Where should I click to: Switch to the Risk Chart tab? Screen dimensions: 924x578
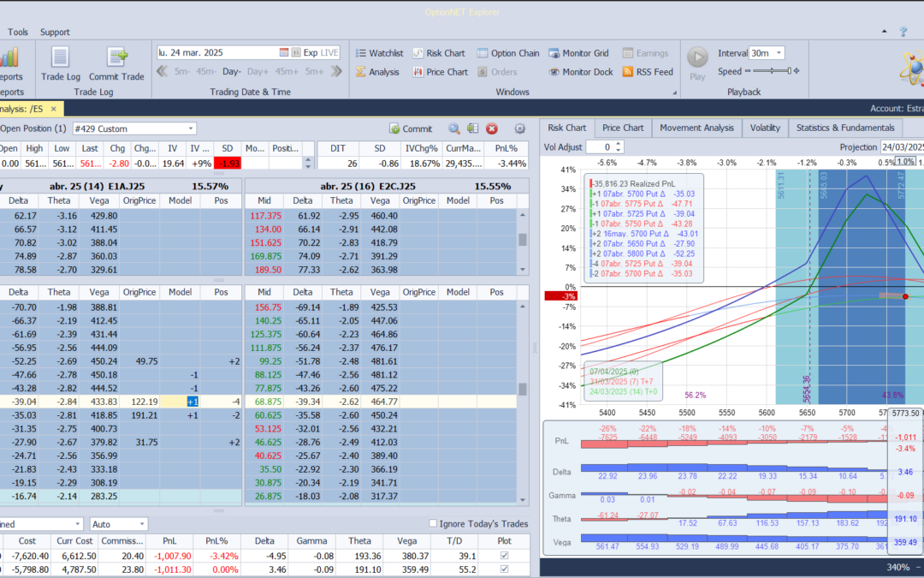[x=567, y=128]
